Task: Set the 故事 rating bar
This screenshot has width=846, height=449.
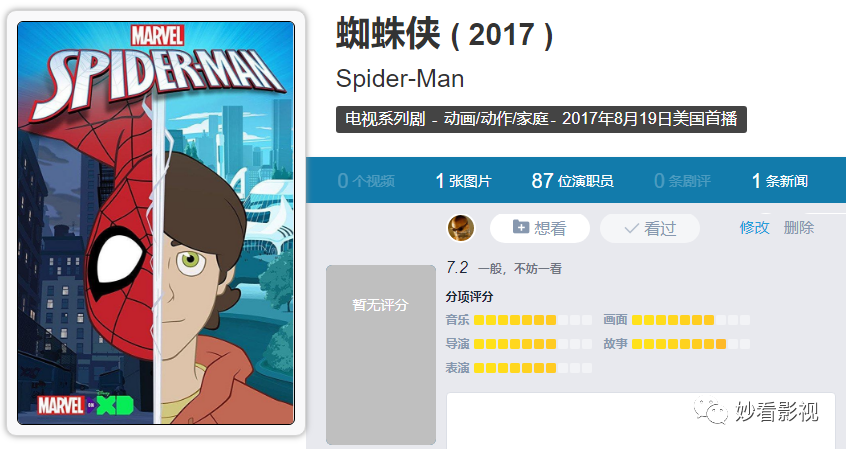Action: (691, 344)
